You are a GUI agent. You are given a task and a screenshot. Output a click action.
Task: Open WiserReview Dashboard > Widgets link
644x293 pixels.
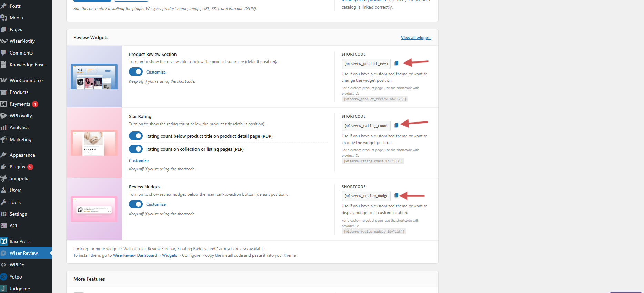(x=145, y=255)
